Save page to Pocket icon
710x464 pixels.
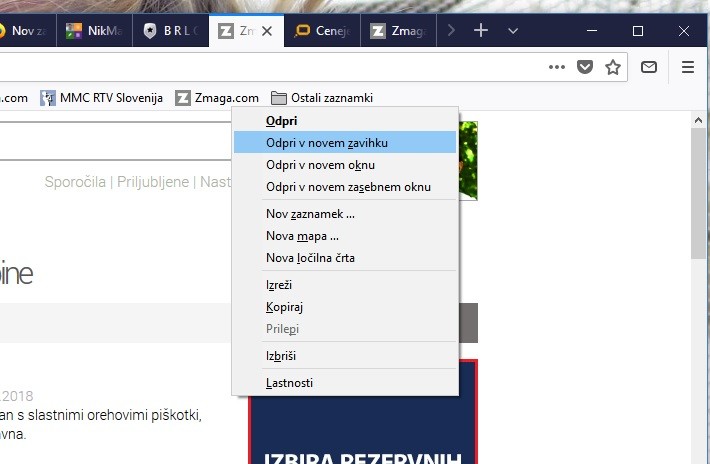pyautogui.click(x=586, y=67)
